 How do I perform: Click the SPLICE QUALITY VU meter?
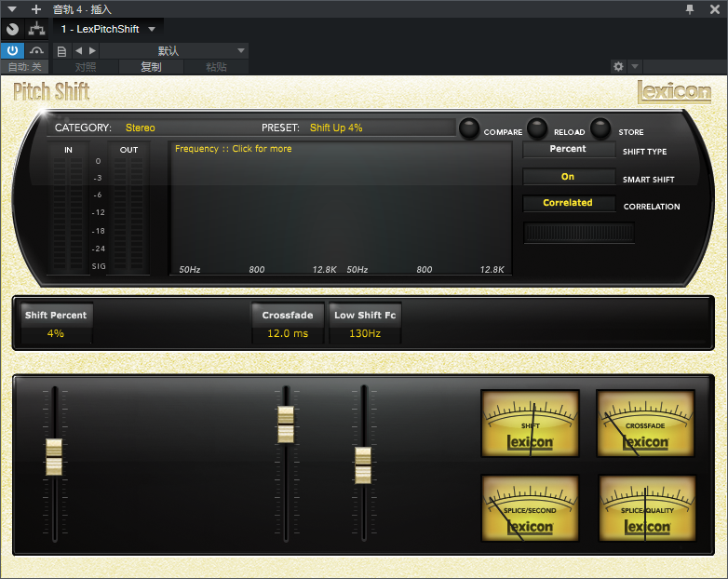point(647,508)
